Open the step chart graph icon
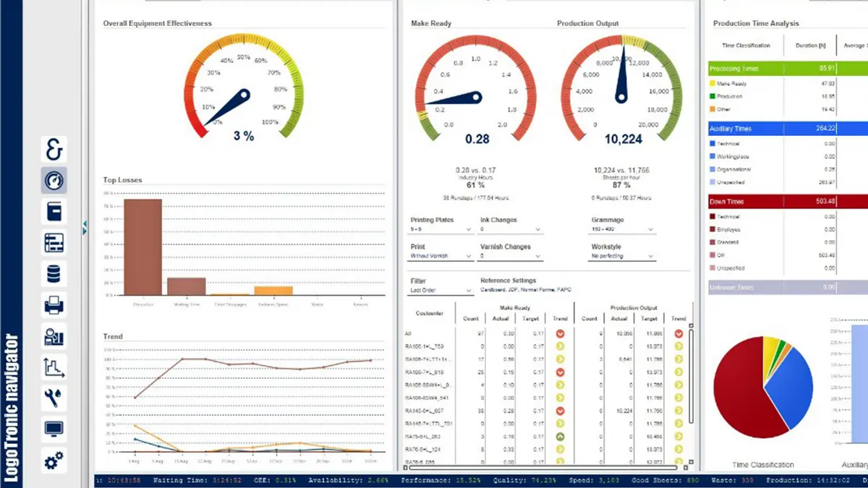 54,367
